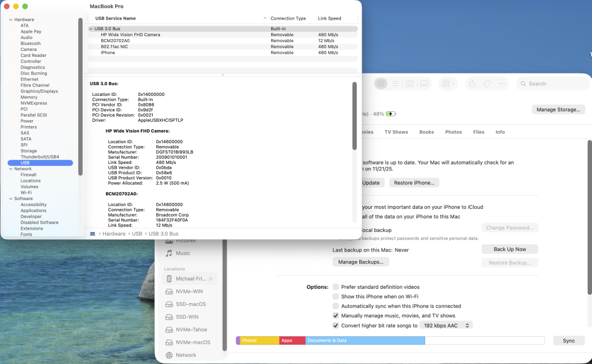
Task: Click the red Apps storage segment
Action: click(292, 340)
